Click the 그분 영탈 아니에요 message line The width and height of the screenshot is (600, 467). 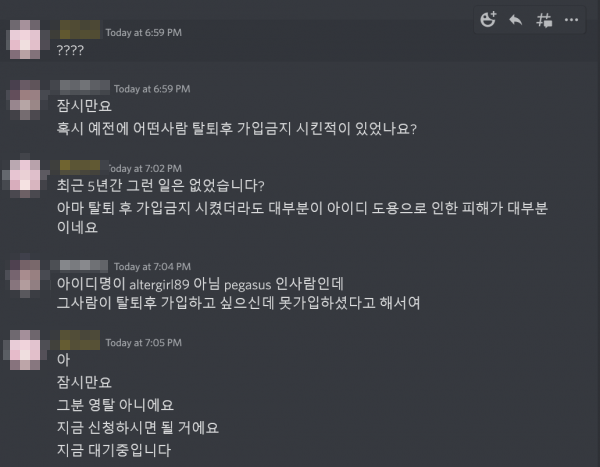point(115,405)
